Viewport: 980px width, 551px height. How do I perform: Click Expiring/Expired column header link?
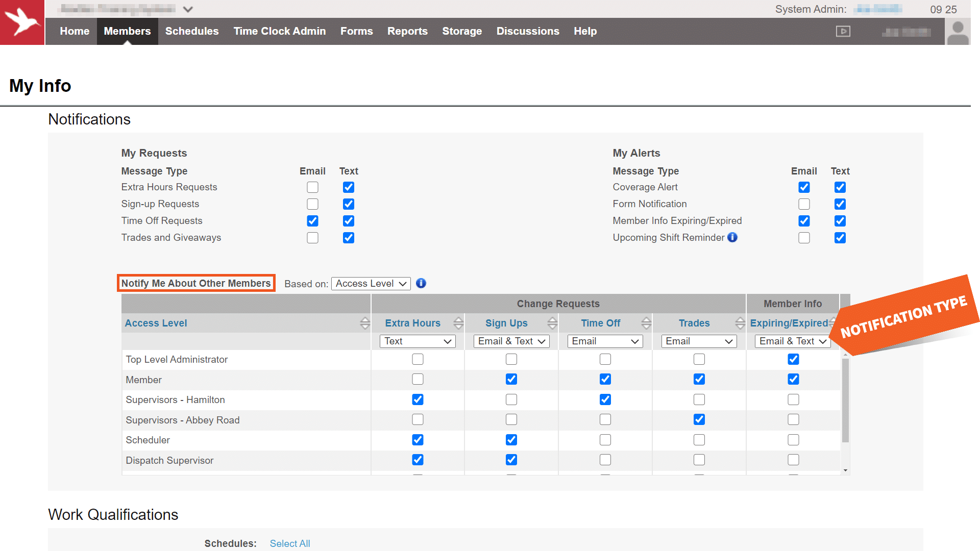[x=789, y=323]
